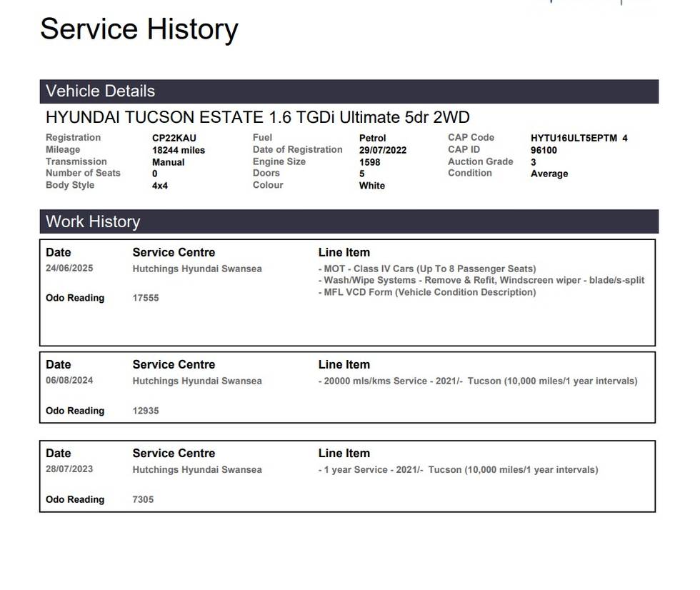700x590 pixels.
Task: Click the "96100" CAP ID value
Action: pos(544,150)
